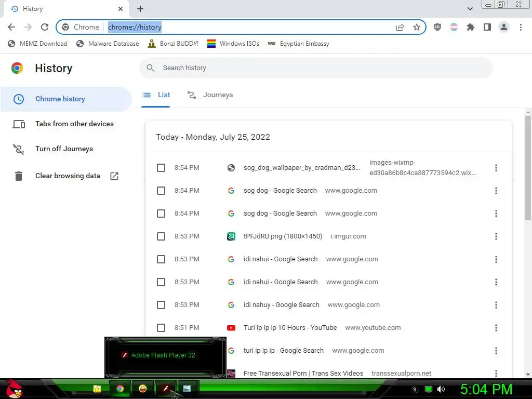This screenshot has width=532, height=399.
Task: Reload the History page
Action: (45, 27)
